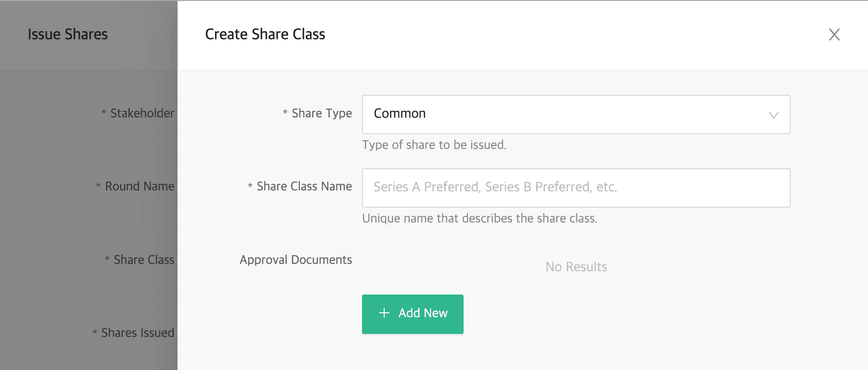Click the dimmed Shares Issued label

click(138, 333)
